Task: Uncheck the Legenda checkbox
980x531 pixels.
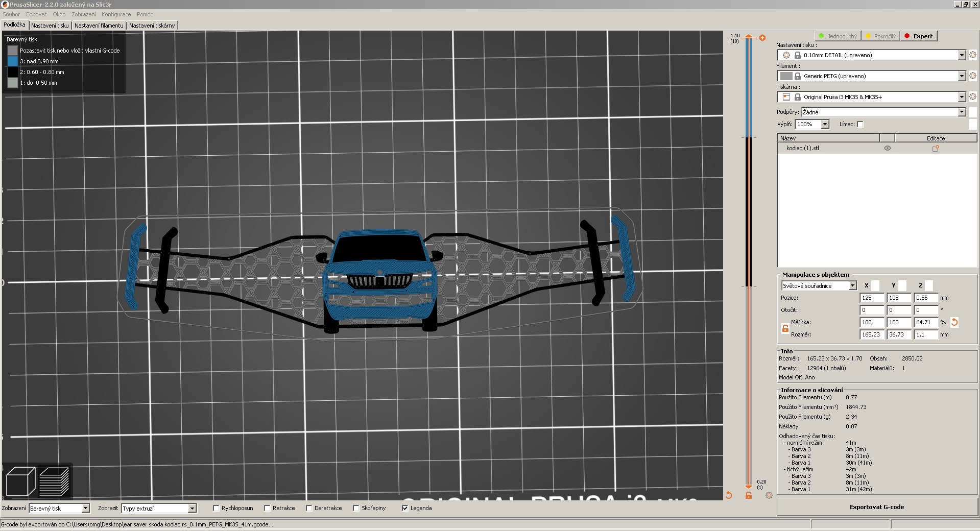Action: click(405, 508)
